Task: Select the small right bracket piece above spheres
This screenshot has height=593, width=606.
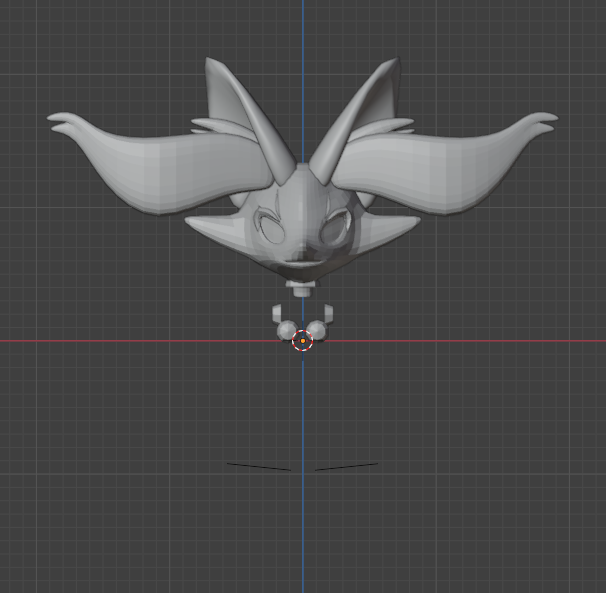Action: 328,313
